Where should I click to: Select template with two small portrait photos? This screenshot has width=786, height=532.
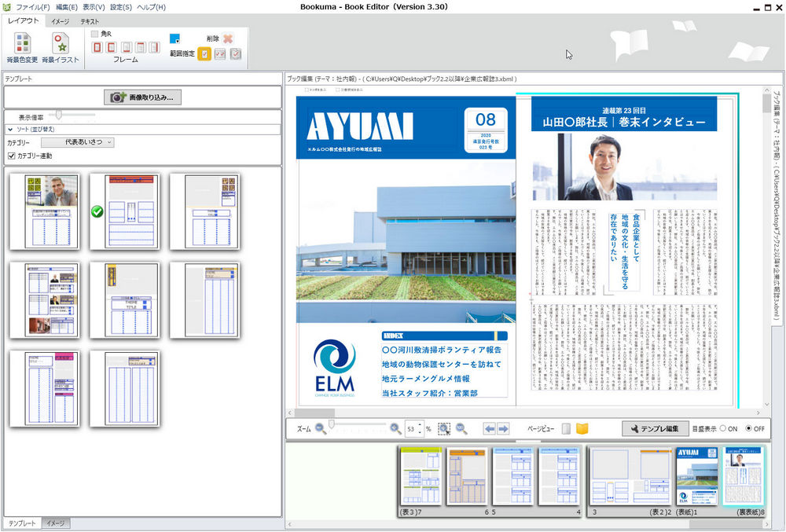click(45, 300)
